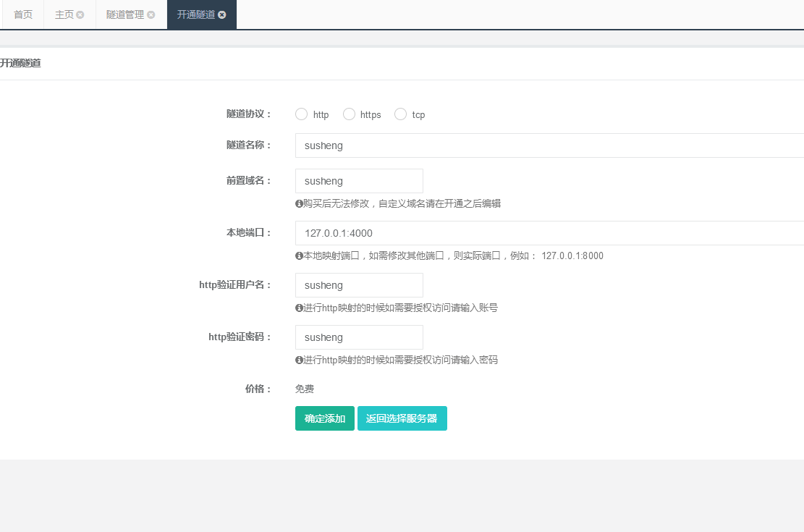Image resolution: width=804 pixels, height=532 pixels.
Task: Click info icon beside 请输入密码 hint
Action: pyautogui.click(x=299, y=360)
